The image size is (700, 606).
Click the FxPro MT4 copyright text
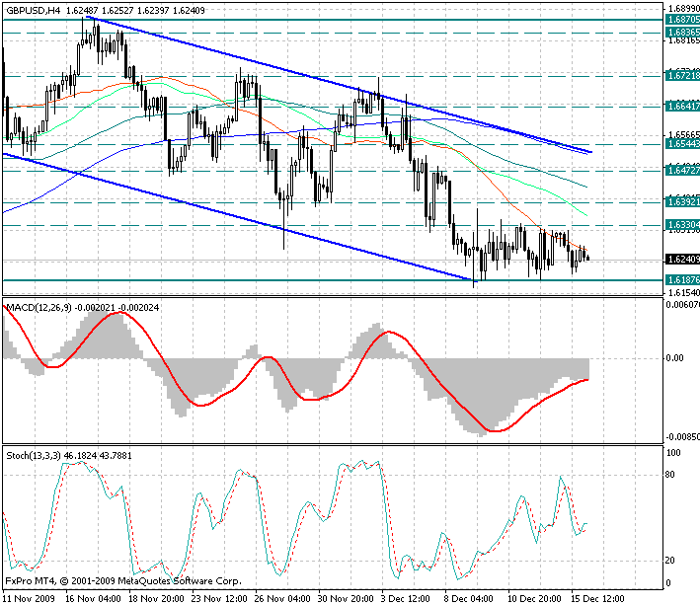pyautogui.click(x=123, y=581)
